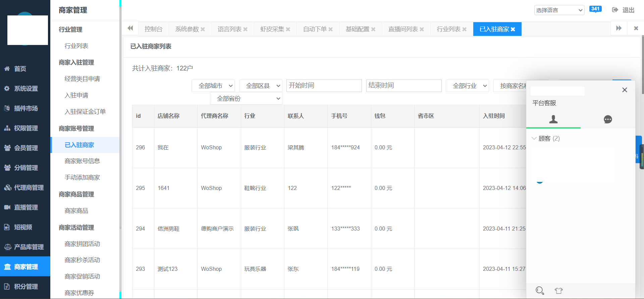Open the 选择语言 dropdown
This screenshot has width=644, height=299.
pos(559,10)
